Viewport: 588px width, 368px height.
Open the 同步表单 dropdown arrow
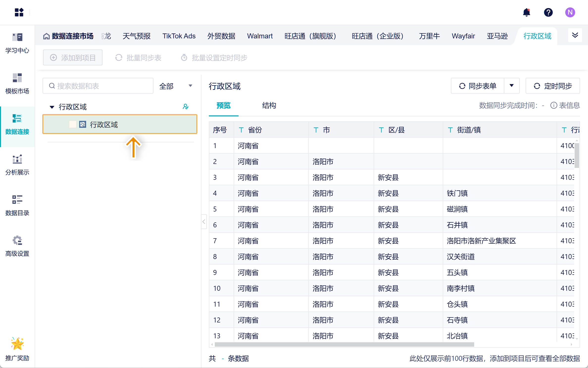(512, 86)
